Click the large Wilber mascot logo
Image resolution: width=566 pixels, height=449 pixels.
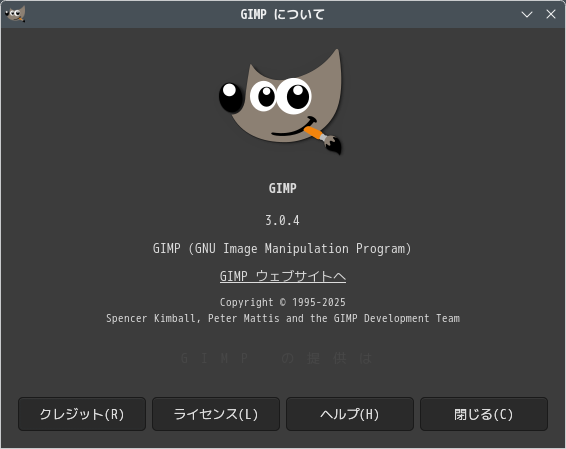pos(280,102)
